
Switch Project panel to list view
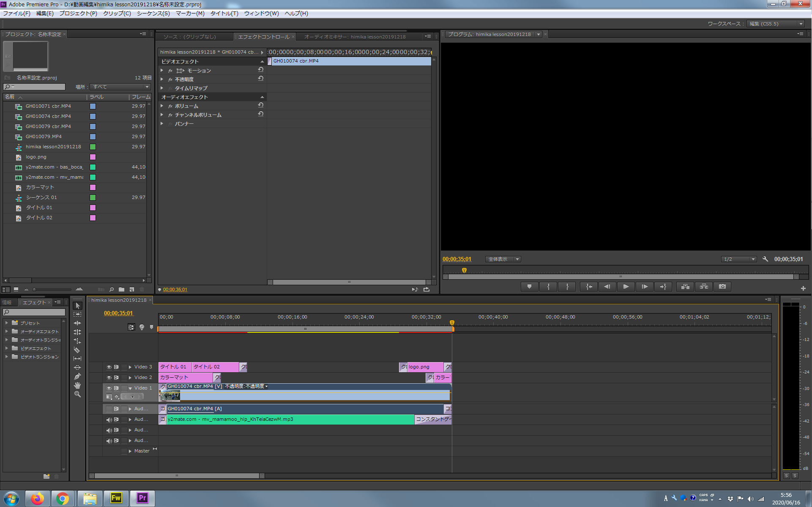pos(6,289)
